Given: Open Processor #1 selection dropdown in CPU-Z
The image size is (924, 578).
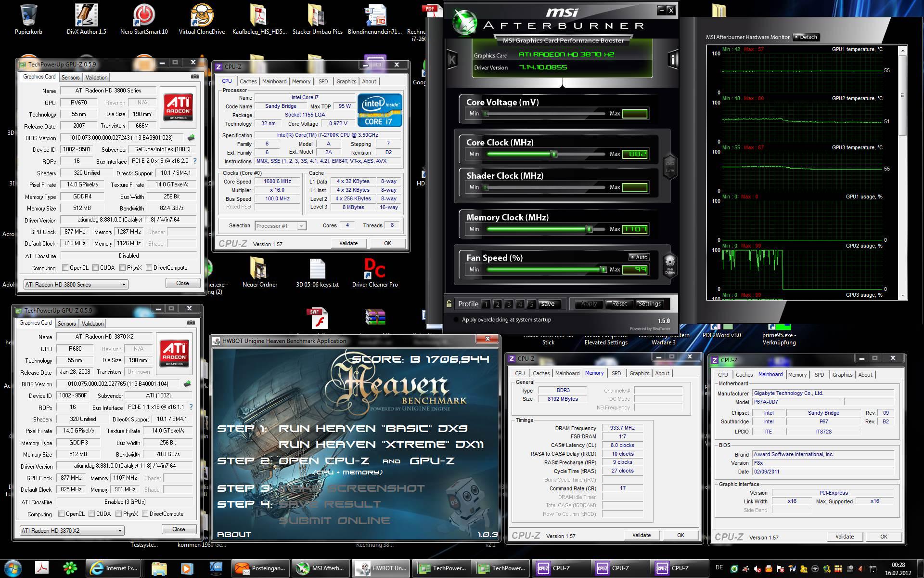Looking at the screenshot, I should pyautogui.click(x=281, y=226).
